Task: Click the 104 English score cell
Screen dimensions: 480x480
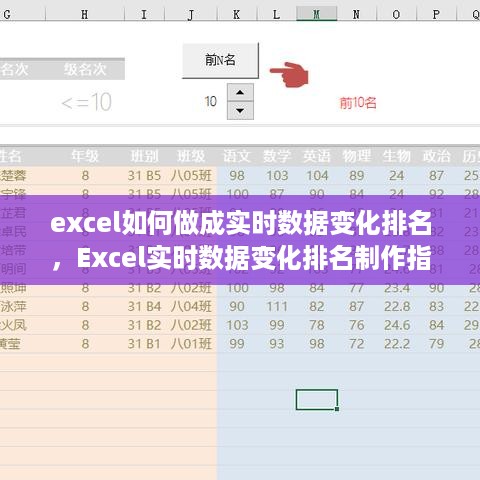Action: click(x=317, y=176)
